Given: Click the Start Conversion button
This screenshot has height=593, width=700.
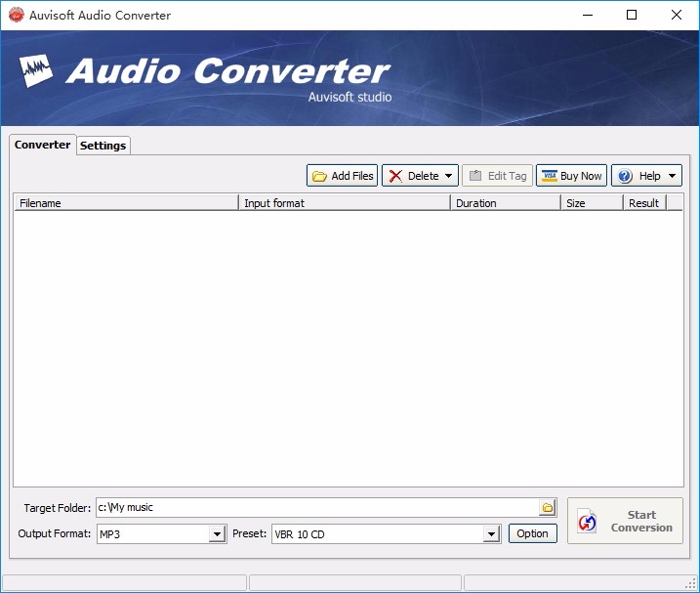Looking at the screenshot, I should (625, 521).
